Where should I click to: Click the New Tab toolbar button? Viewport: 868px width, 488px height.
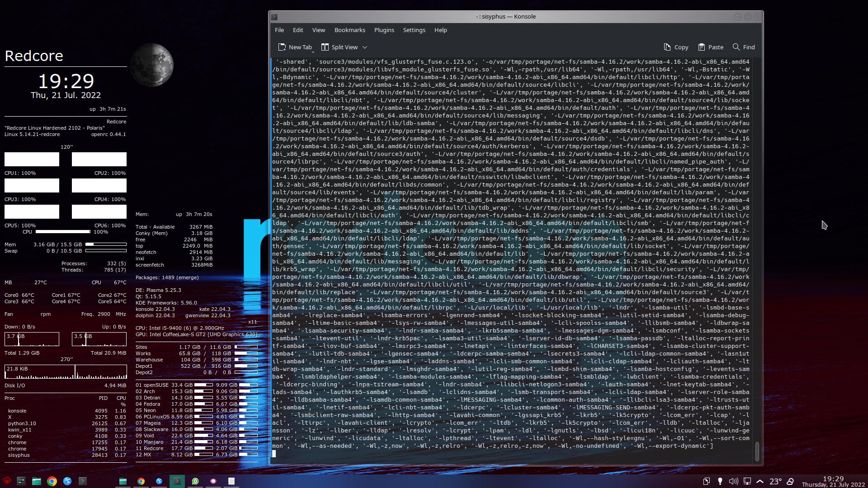click(295, 47)
